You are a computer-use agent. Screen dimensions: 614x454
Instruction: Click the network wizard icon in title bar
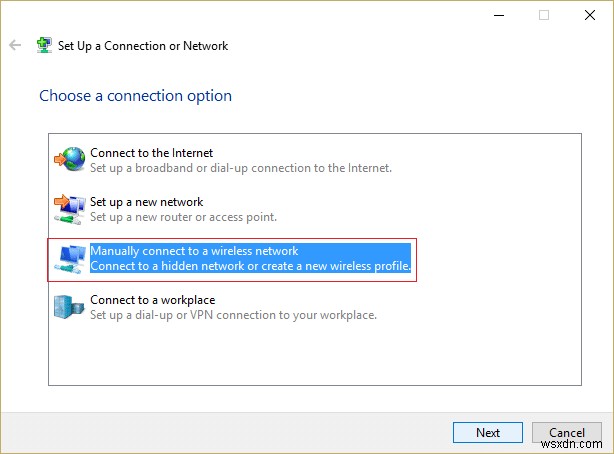[43, 46]
